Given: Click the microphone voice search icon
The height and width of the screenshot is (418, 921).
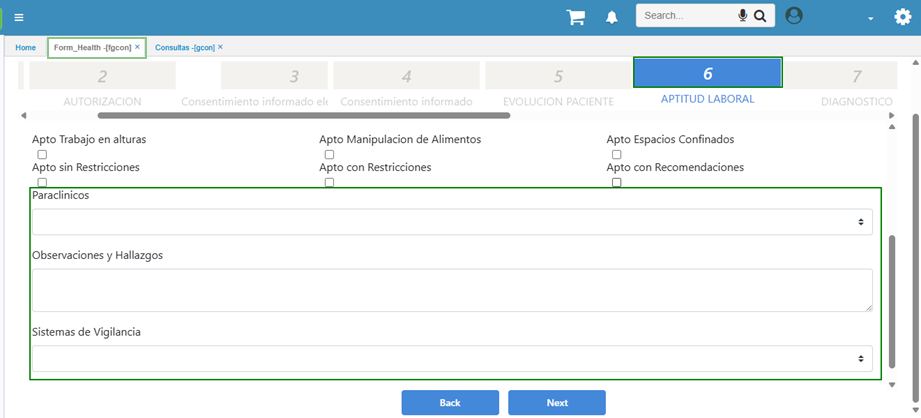Looking at the screenshot, I should click(742, 16).
